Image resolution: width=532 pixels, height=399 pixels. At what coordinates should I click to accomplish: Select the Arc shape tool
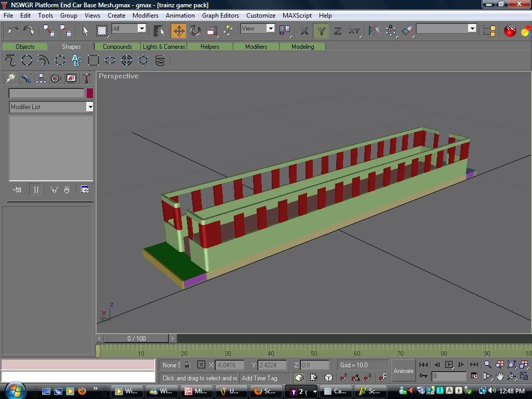(x=44, y=61)
